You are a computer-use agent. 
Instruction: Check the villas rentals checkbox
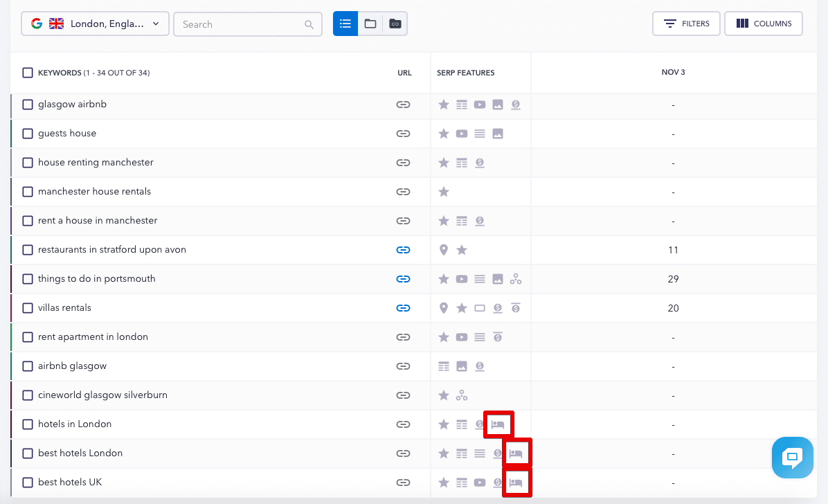28,308
